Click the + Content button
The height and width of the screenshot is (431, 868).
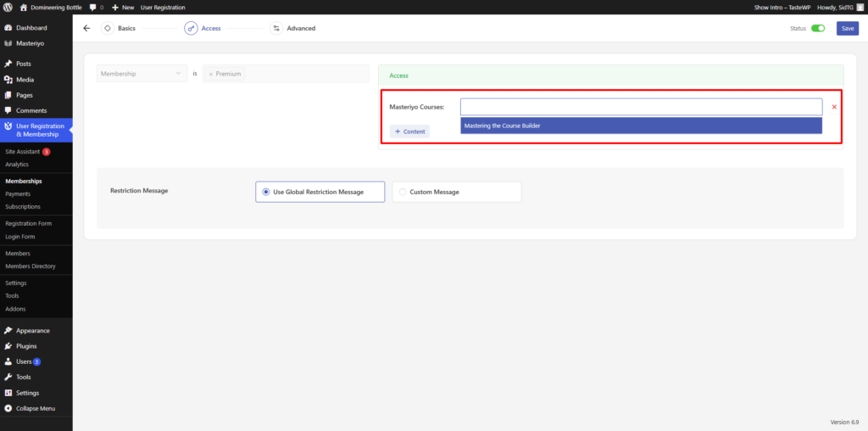(410, 132)
